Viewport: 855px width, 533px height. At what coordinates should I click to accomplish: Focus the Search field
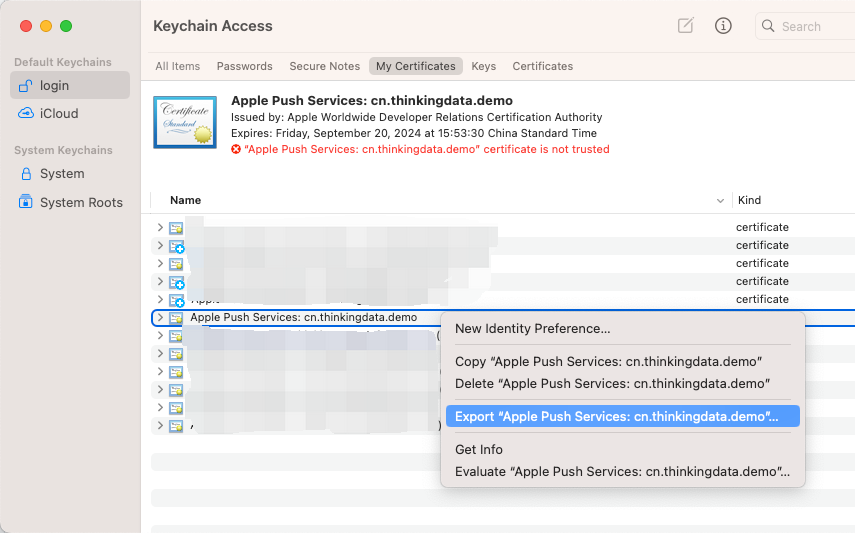pyautogui.click(x=806, y=26)
